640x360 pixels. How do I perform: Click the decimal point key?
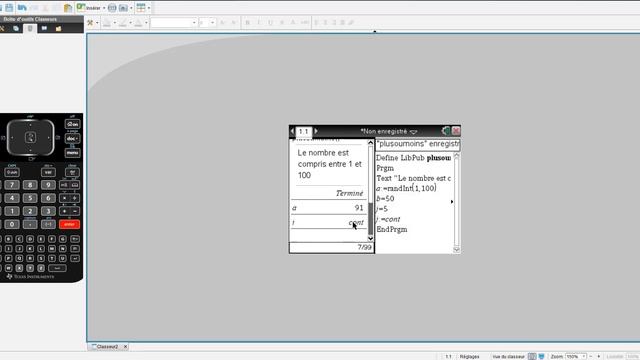click(x=30, y=224)
